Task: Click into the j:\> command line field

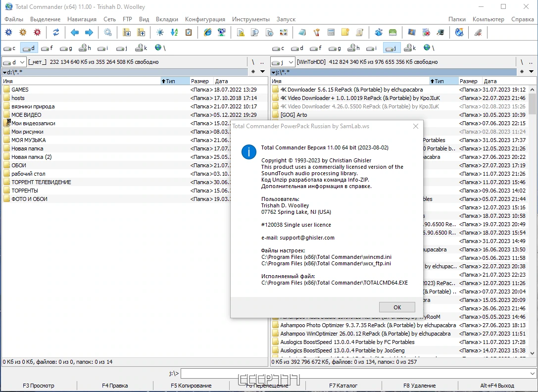Action: pyautogui.click(x=354, y=374)
